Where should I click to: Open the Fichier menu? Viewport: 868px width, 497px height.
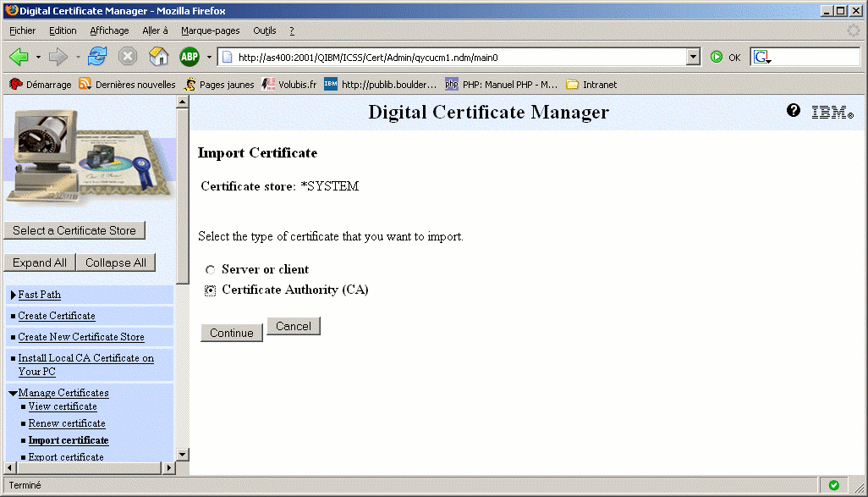pos(22,31)
